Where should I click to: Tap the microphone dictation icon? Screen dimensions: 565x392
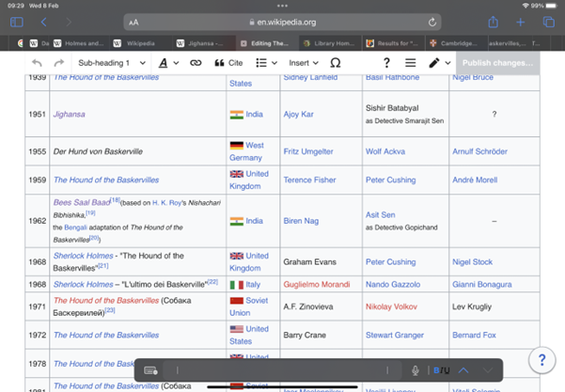pos(415,370)
